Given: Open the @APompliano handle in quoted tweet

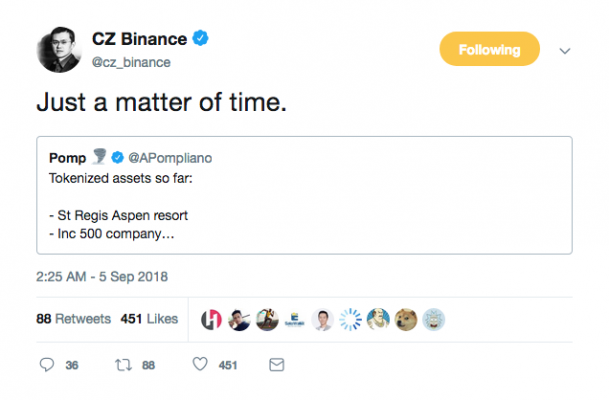Looking at the screenshot, I should (x=170, y=158).
